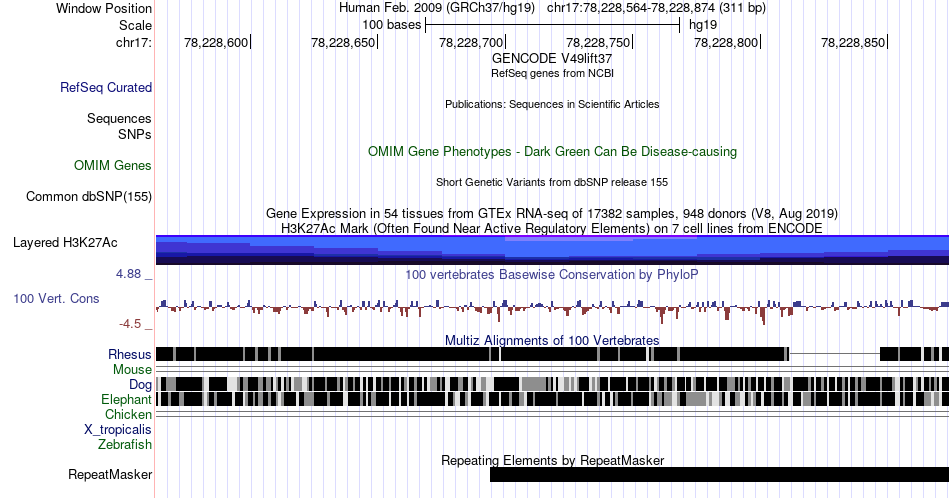Select the Chicken alignment label
Viewport: 950px width, 498px height.
click(x=128, y=414)
